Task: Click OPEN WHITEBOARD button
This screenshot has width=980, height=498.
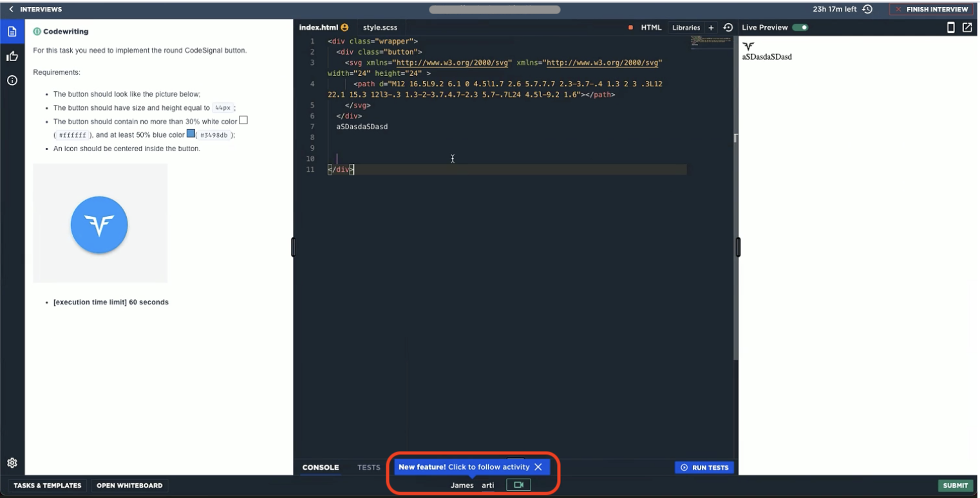Action: tap(129, 485)
